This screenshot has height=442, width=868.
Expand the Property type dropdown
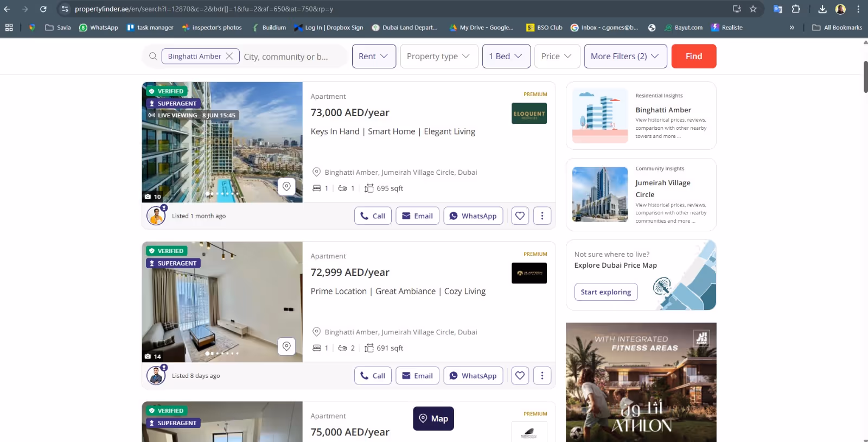[x=439, y=56]
